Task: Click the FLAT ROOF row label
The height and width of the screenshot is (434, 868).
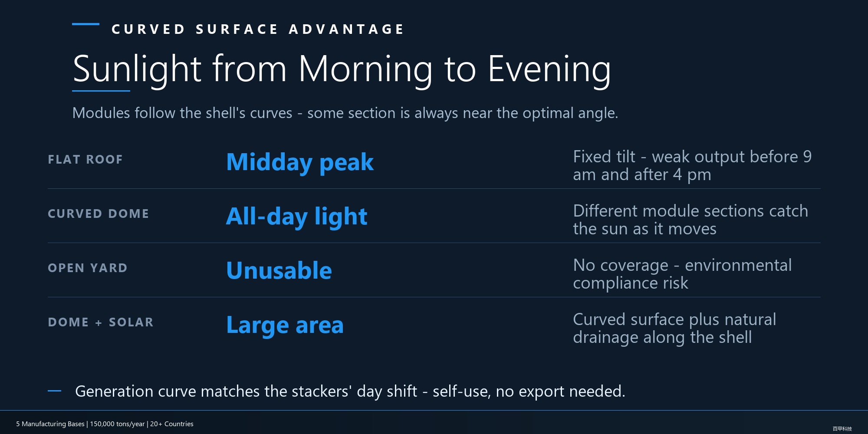Action: pyautogui.click(x=85, y=159)
